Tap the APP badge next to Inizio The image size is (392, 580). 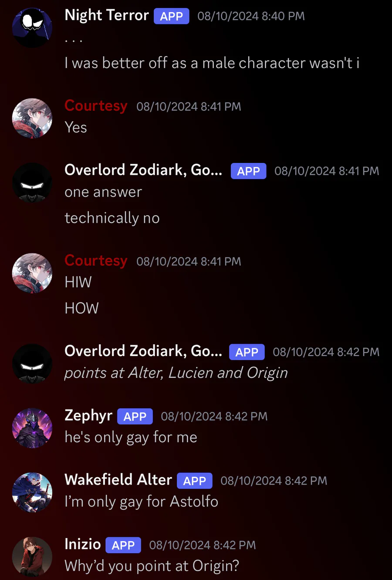[123, 545]
